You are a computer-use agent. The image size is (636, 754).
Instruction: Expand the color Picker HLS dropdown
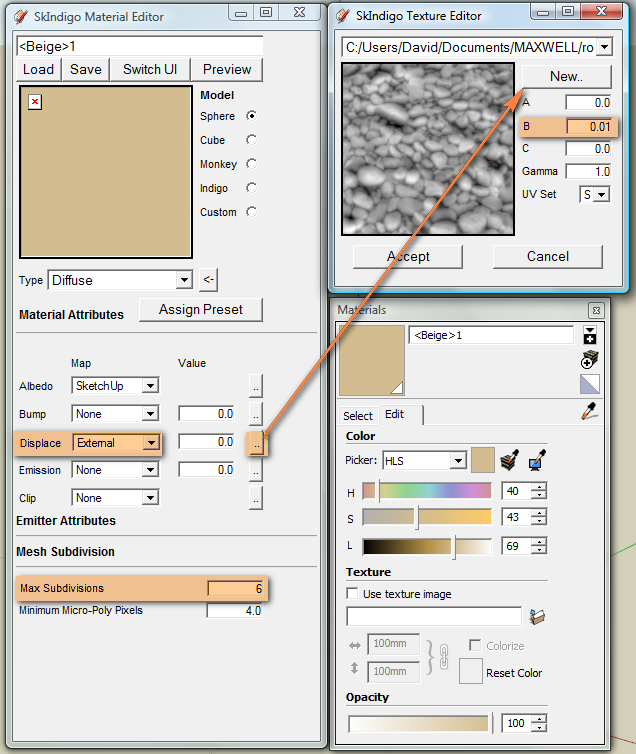click(458, 461)
